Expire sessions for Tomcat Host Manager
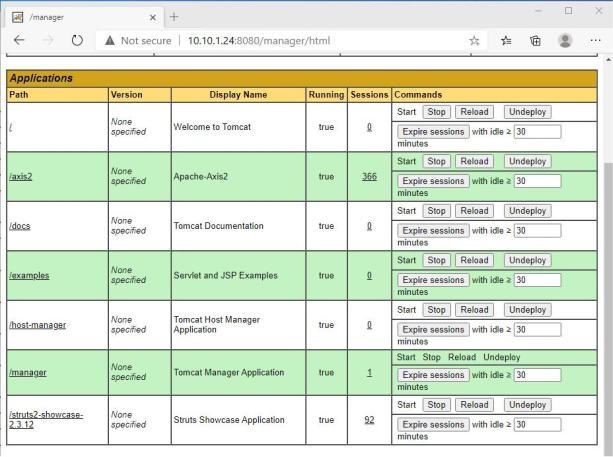This screenshot has height=457, width=613. point(433,330)
